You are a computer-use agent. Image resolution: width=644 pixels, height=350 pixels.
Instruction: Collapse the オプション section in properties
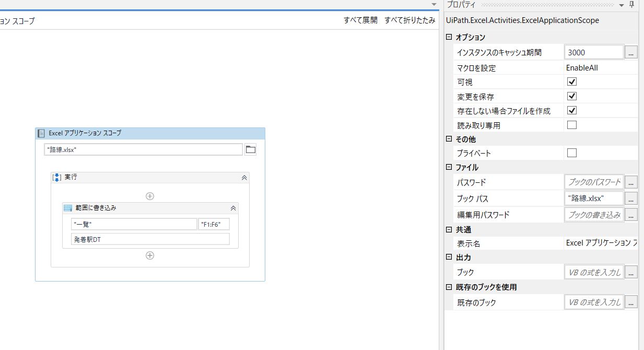coord(448,37)
